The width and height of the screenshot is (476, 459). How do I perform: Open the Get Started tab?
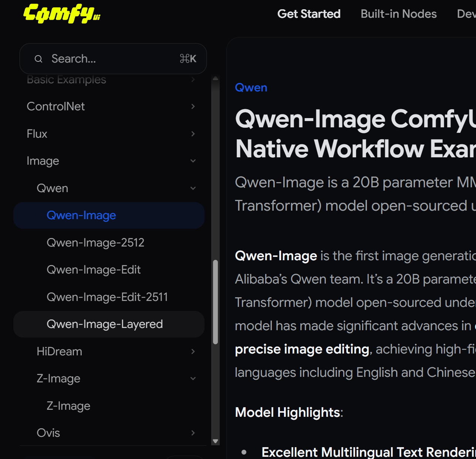309,14
